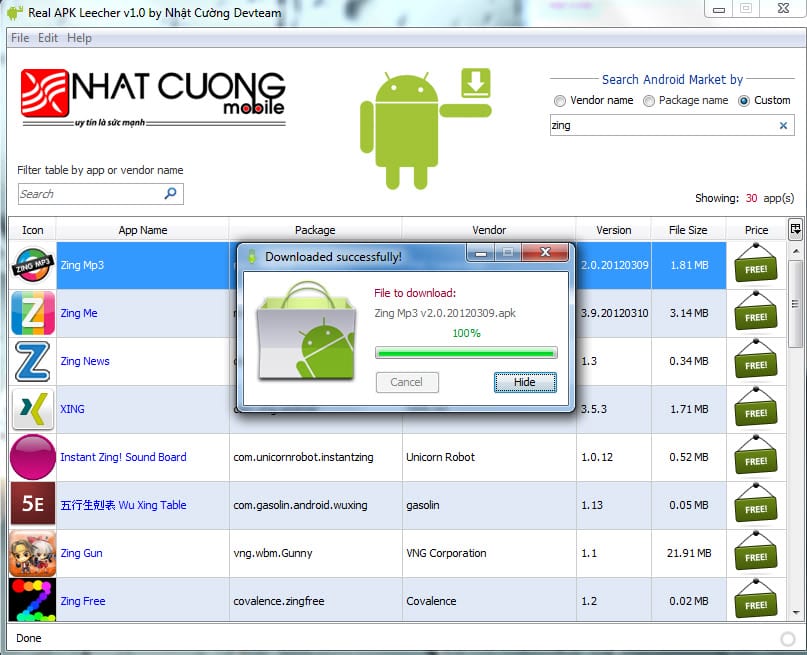Click the search magnifier icon

171,193
